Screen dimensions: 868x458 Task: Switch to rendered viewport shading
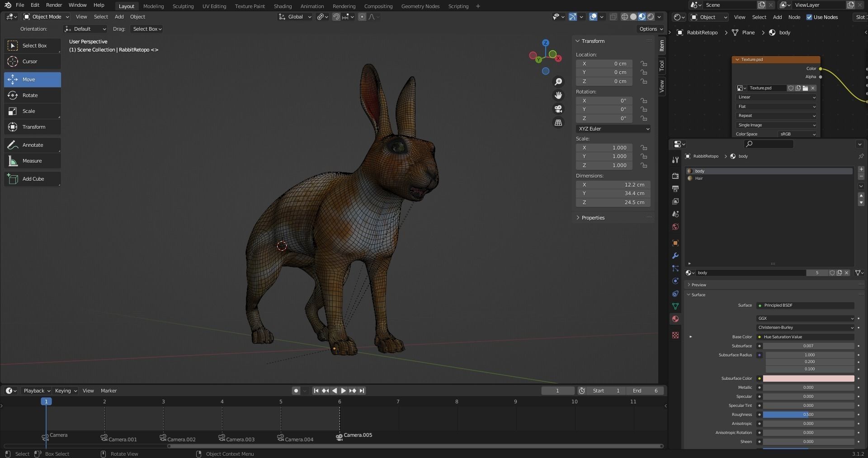coord(651,17)
